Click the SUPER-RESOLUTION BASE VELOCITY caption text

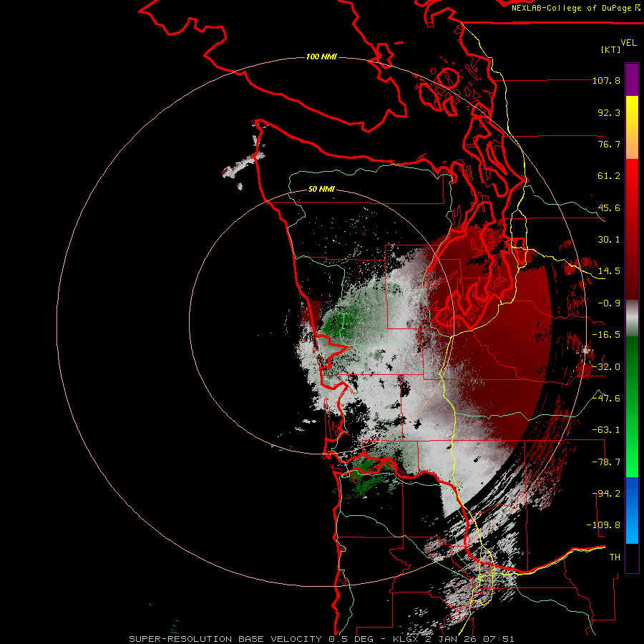(225, 639)
